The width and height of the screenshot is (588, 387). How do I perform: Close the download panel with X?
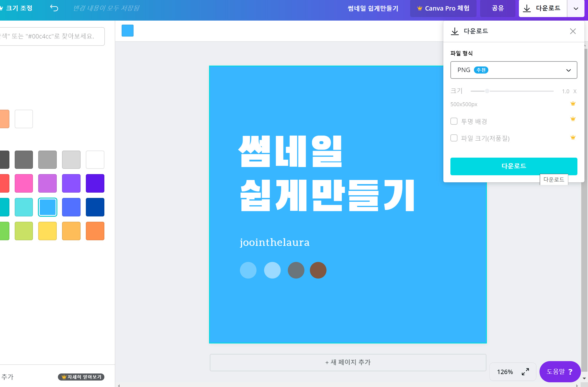pos(573,31)
